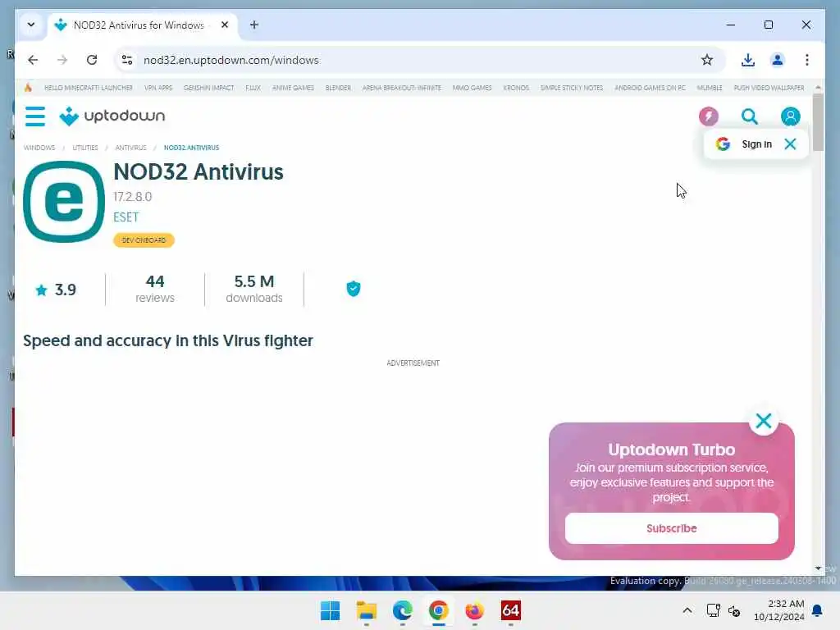The image size is (840, 630).
Task: Open PUSH VIDEO WALLPAPER link
Action: point(769,88)
